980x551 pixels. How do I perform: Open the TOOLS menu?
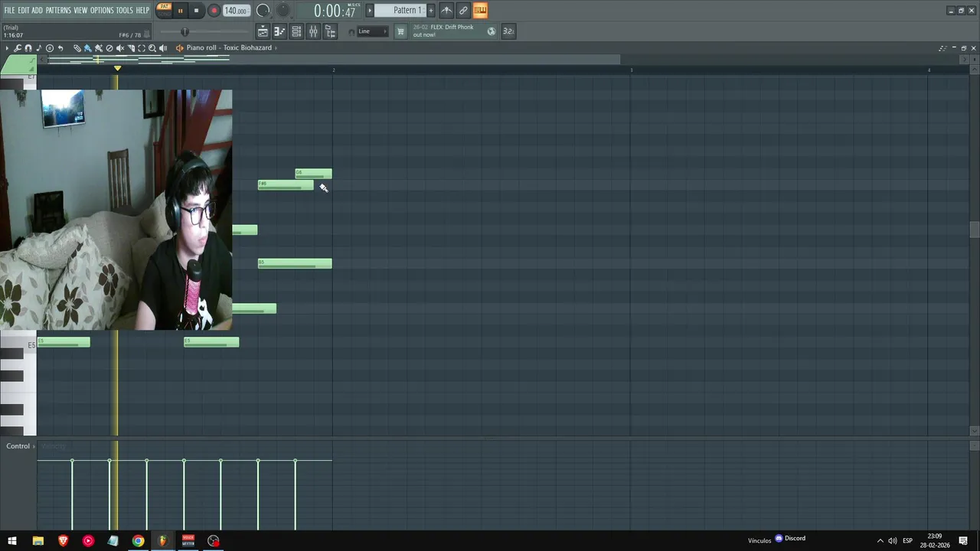(124, 10)
